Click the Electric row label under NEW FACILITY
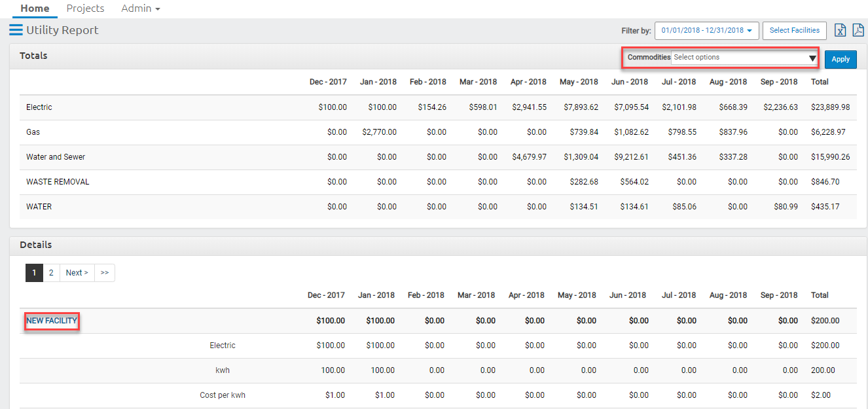 223,346
